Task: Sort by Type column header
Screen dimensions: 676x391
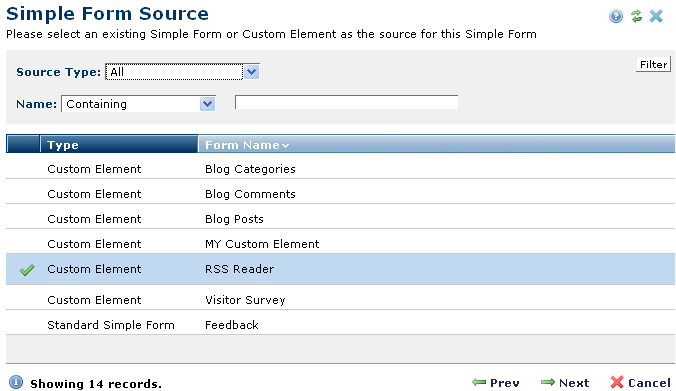Action: [119, 144]
